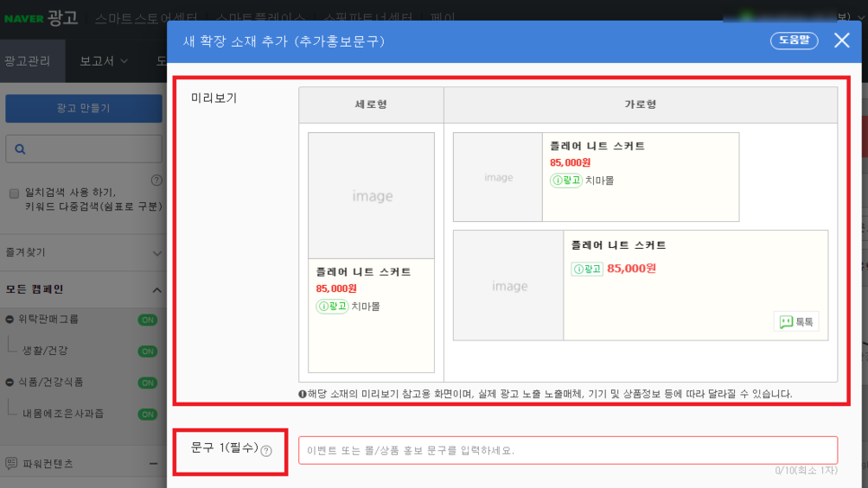Viewport: 868px width, 488px height.
Task: Select the 내몸에조은사과즙 ad group
Action: pyautogui.click(x=63, y=413)
